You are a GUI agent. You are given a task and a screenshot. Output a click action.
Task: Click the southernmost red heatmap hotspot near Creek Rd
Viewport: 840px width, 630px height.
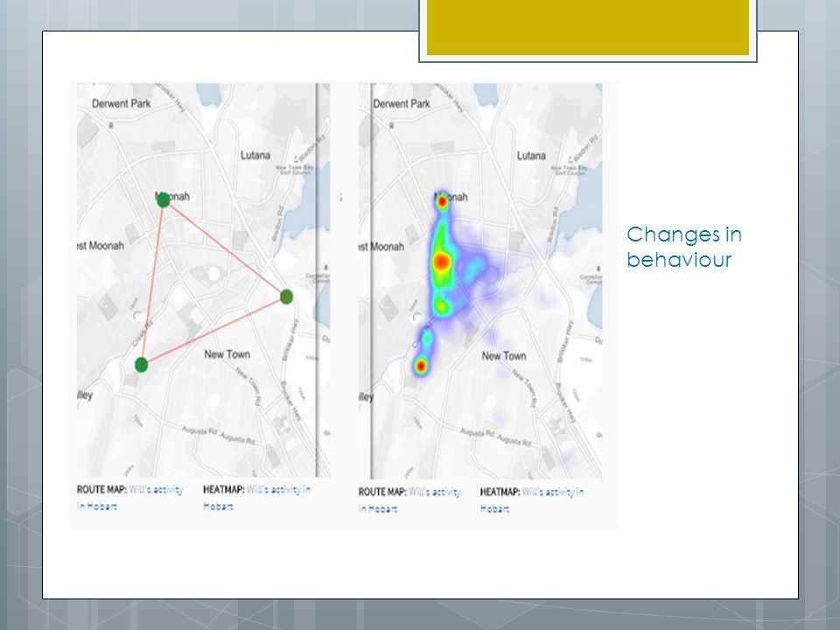421,366
